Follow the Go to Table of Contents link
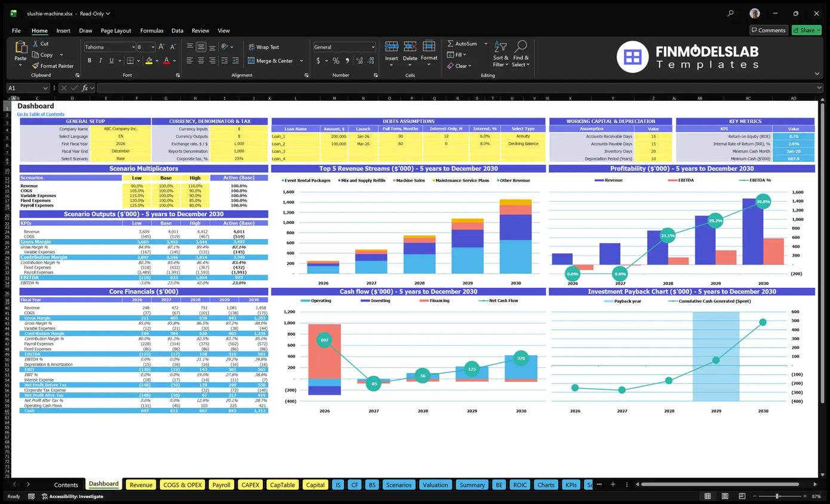 [x=41, y=114]
